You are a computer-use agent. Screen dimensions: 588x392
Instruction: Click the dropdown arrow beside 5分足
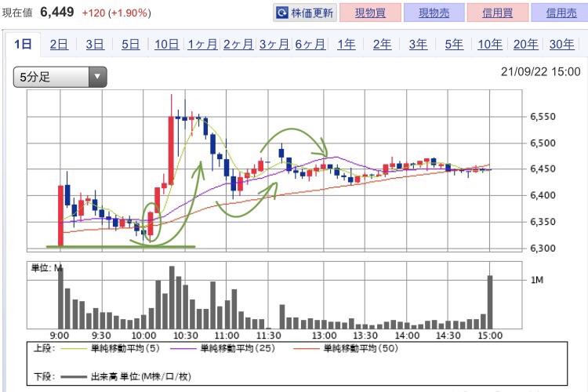point(97,77)
